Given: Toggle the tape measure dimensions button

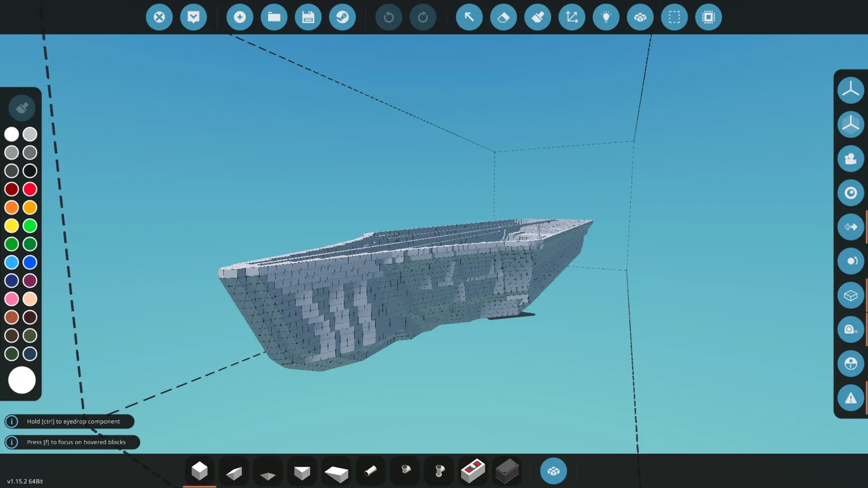Looking at the screenshot, I should [850, 329].
